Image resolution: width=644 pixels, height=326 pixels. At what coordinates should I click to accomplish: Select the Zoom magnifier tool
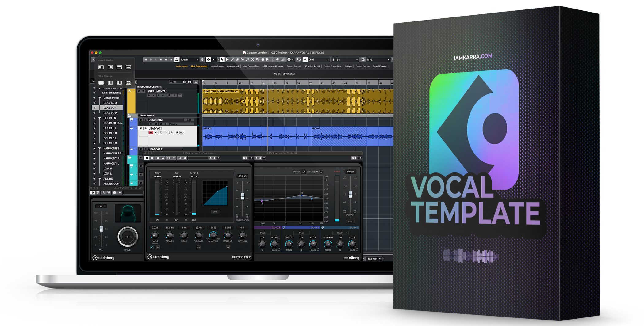(x=258, y=60)
